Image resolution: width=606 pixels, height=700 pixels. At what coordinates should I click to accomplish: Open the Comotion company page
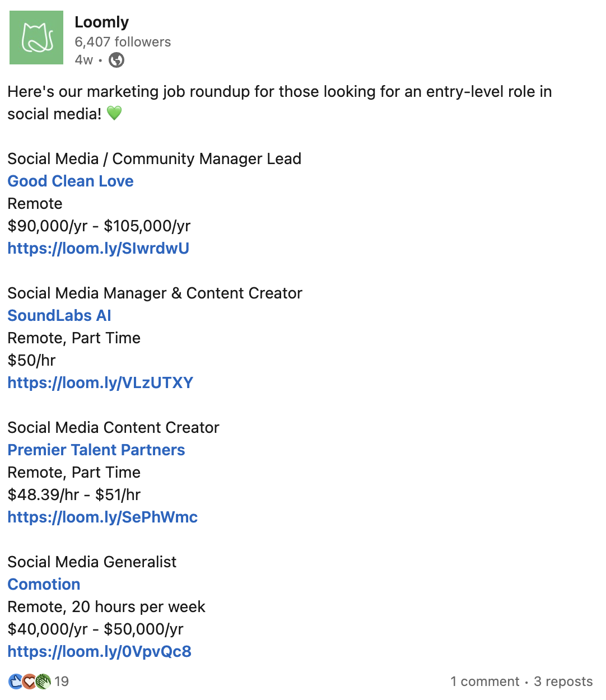[44, 584]
